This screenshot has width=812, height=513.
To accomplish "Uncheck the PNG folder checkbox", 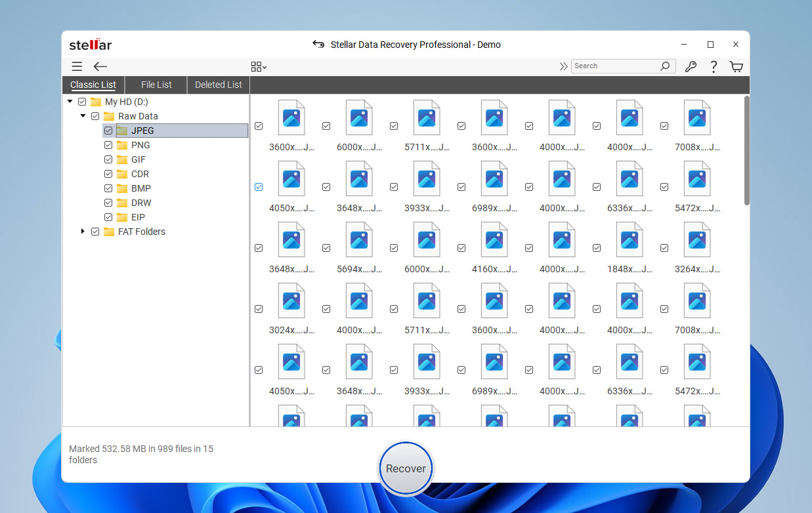I will [x=108, y=145].
